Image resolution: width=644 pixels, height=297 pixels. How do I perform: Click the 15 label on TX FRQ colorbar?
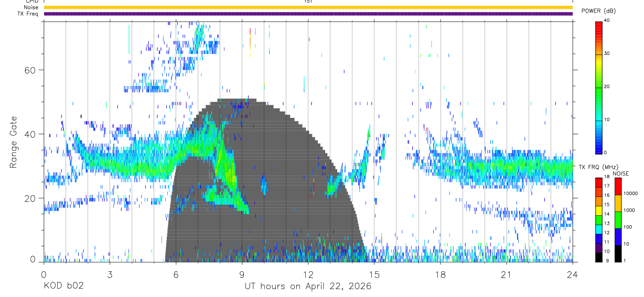(607, 205)
